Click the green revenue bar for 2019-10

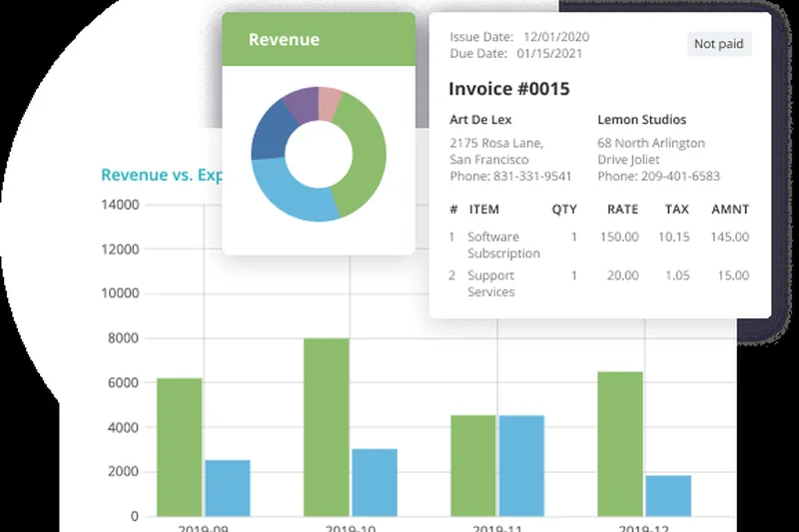point(327,427)
